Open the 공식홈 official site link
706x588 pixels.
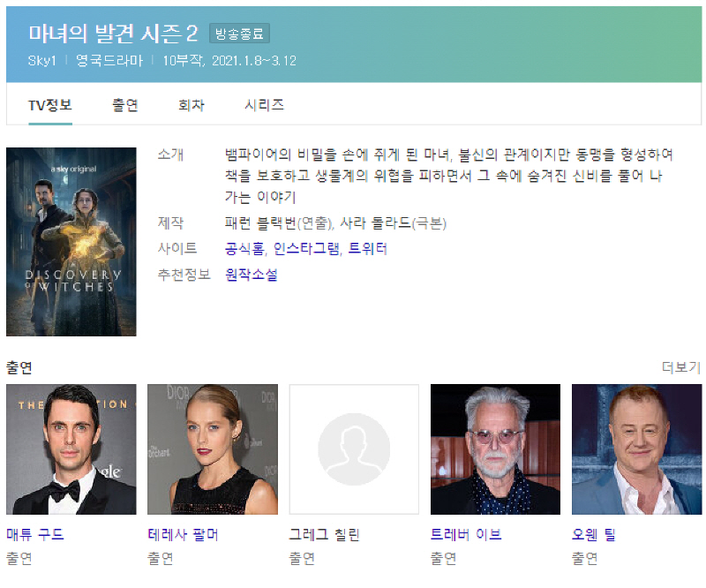coord(244,249)
